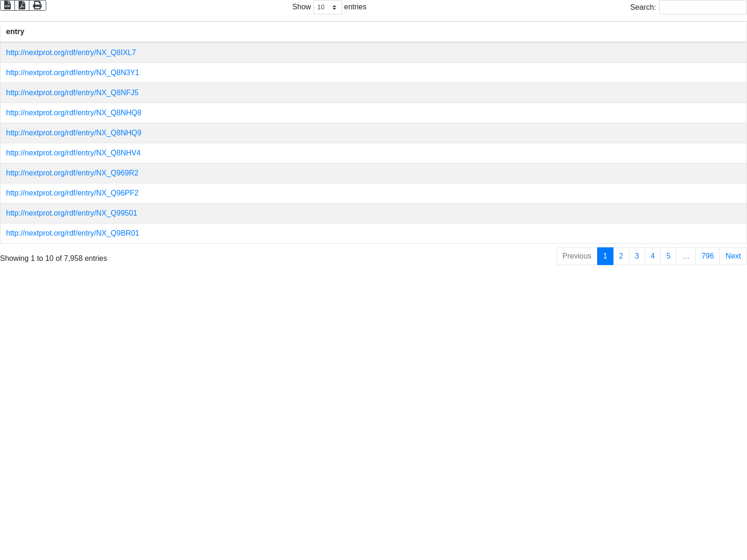The height and width of the screenshot is (560, 747).
Task: Open the NX_Q8N3Y1 entry link
Action: point(72,73)
